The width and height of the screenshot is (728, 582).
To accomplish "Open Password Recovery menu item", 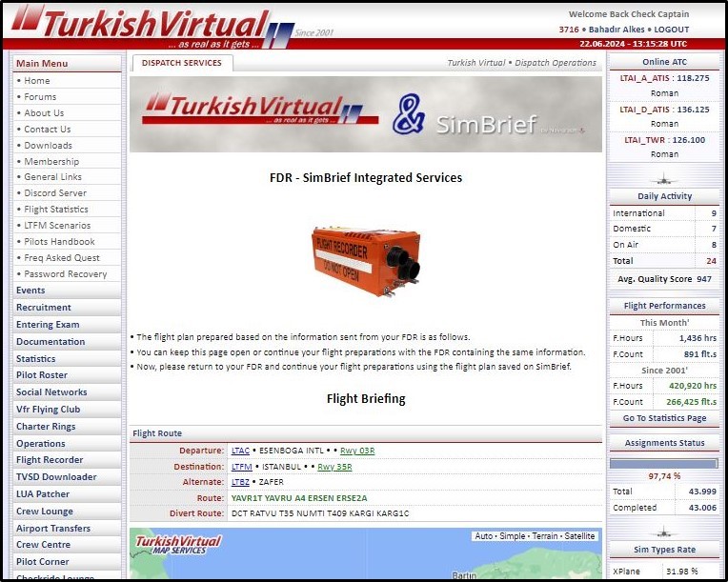I will coord(65,274).
